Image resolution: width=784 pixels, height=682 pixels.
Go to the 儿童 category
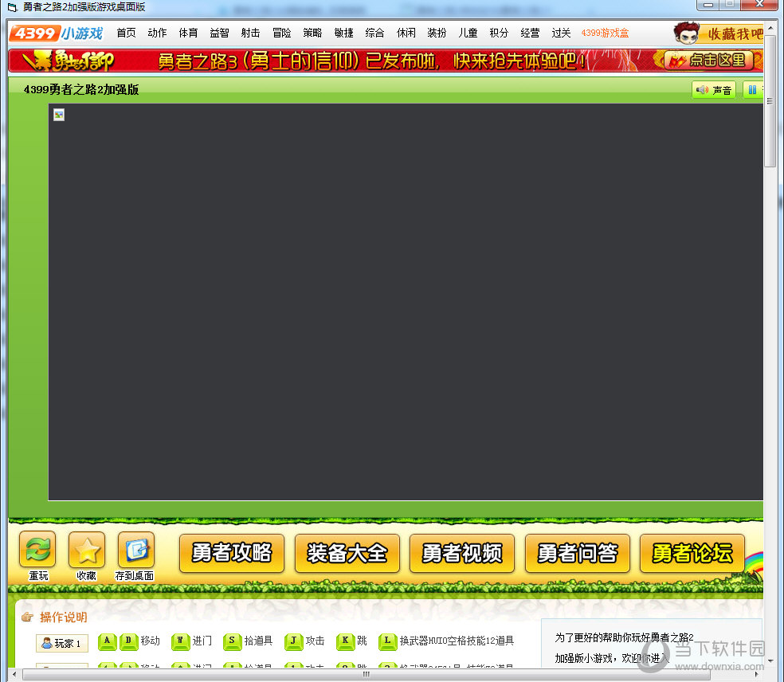pyautogui.click(x=468, y=33)
